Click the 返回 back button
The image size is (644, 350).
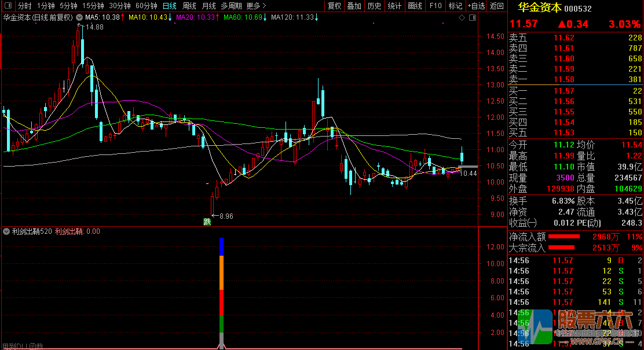496,6
